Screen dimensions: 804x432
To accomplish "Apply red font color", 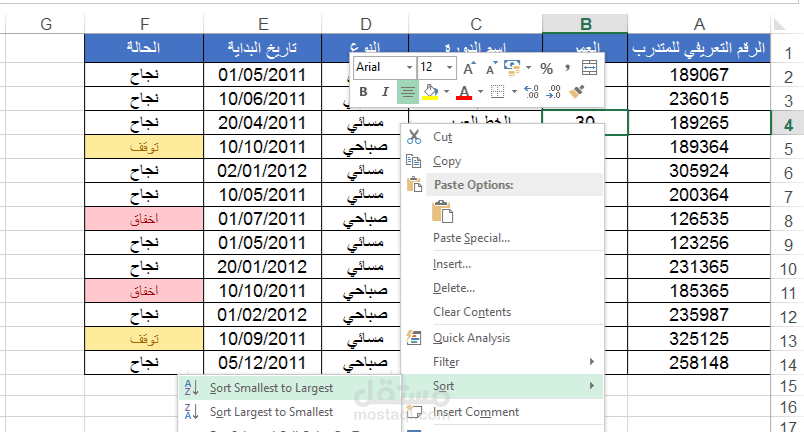I will (464, 92).
